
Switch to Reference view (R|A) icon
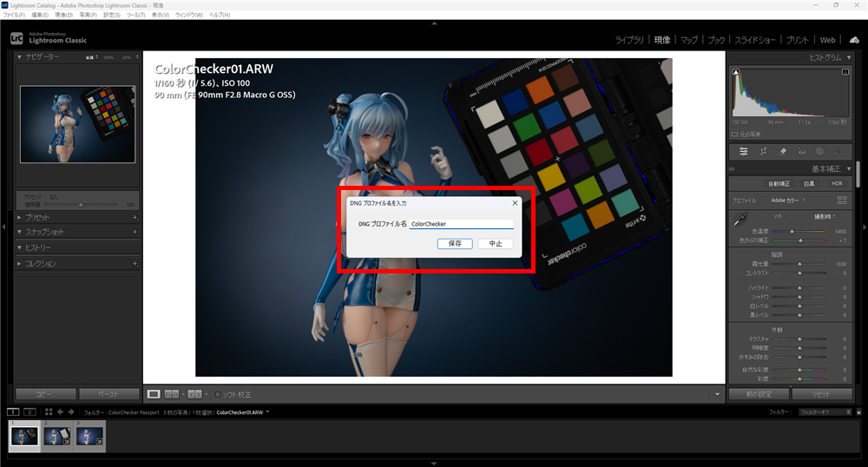(x=172, y=394)
